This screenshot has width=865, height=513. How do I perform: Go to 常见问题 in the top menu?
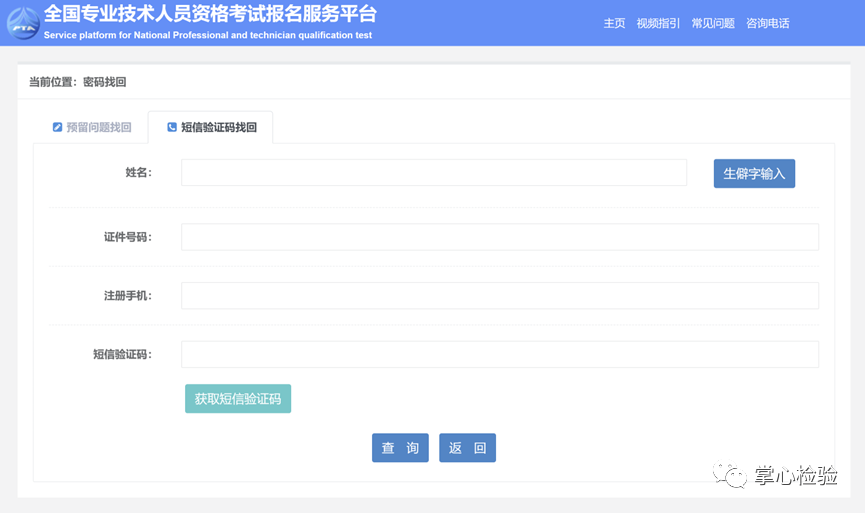(713, 23)
